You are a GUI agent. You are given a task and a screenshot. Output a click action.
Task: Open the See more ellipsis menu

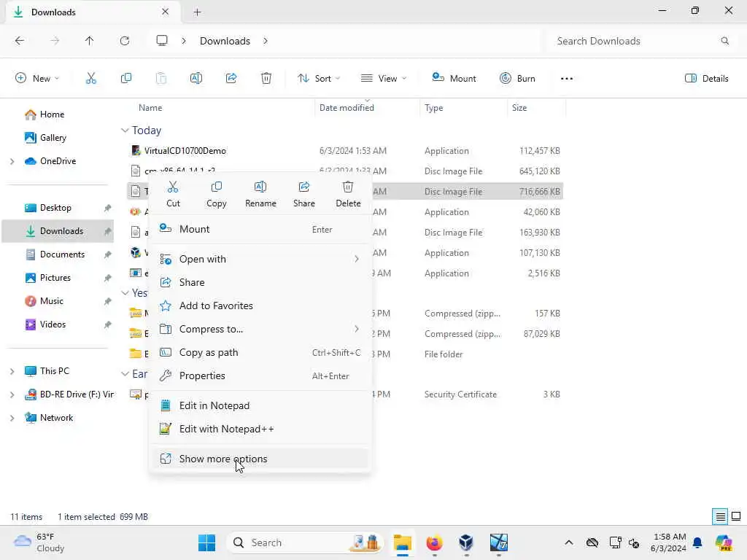pos(566,79)
